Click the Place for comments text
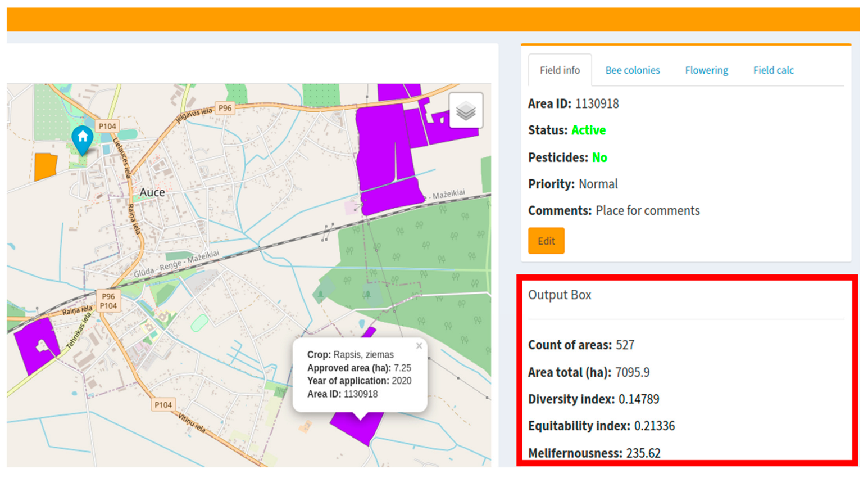The image size is (868, 478). coord(647,211)
